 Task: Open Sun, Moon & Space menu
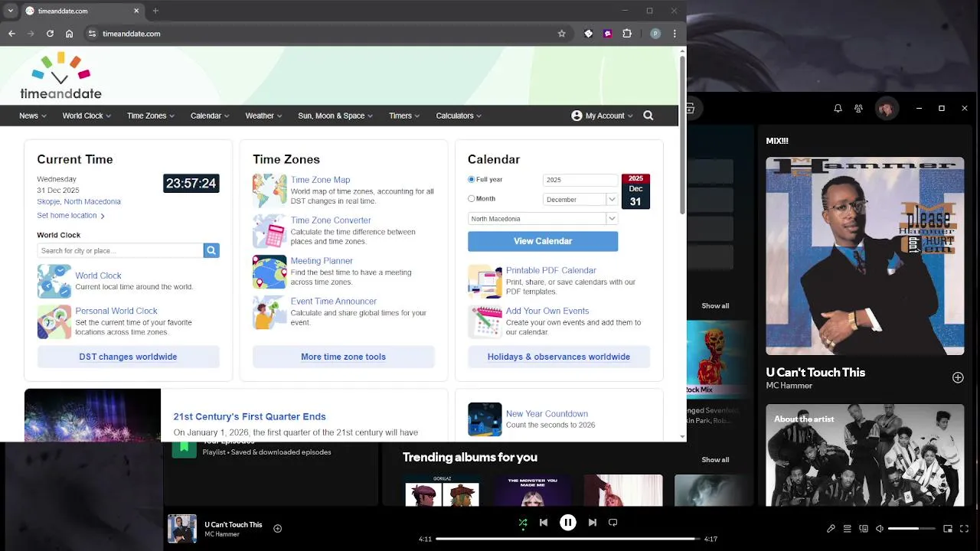(335, 116)
